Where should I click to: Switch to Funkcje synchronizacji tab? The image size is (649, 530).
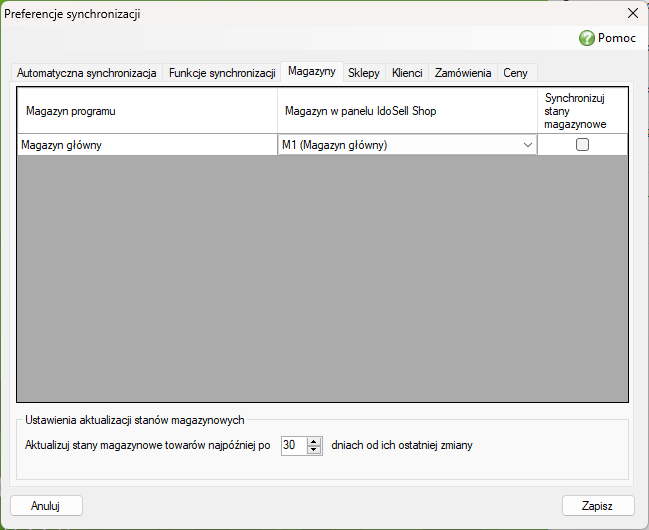coord(222,73)
